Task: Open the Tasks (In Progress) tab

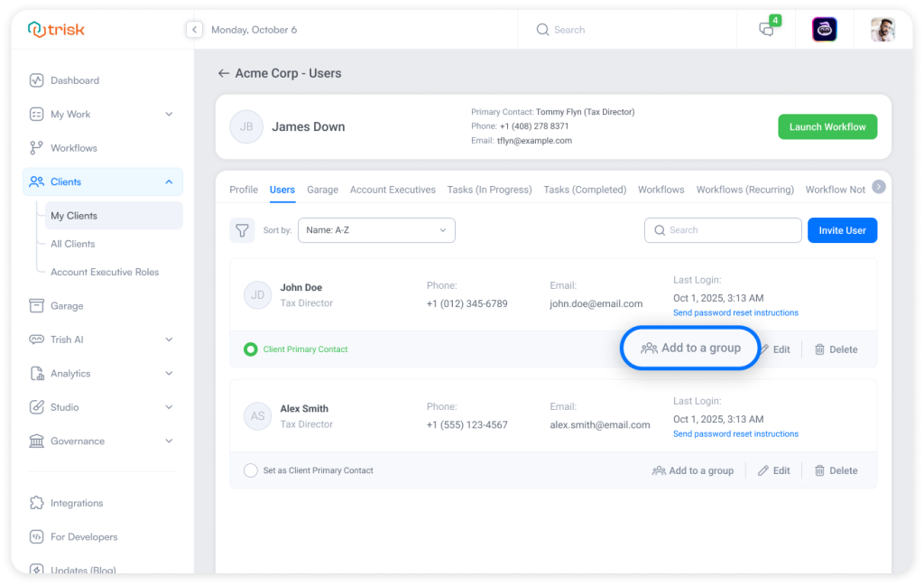Action: pos(490,190)
